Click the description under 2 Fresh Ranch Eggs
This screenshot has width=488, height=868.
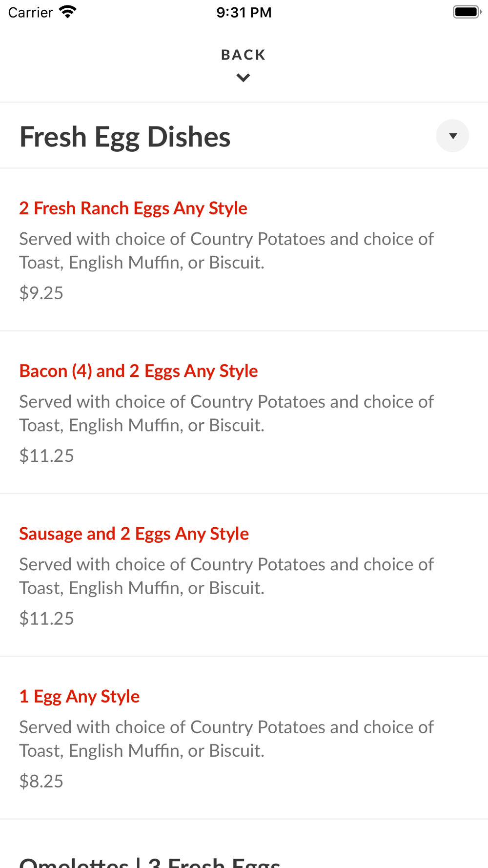(226, 250)
